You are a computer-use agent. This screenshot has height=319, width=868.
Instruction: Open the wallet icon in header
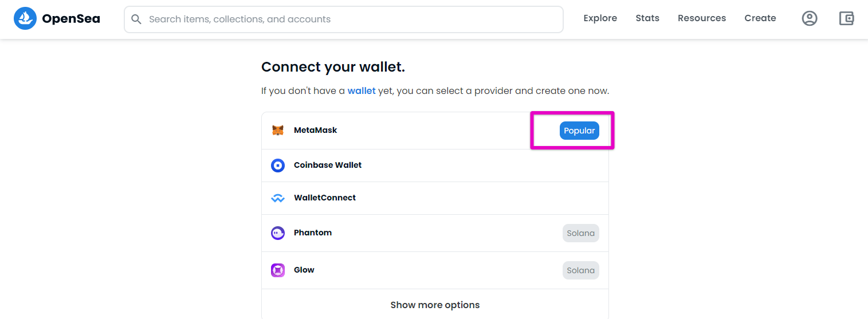point(847,18)
